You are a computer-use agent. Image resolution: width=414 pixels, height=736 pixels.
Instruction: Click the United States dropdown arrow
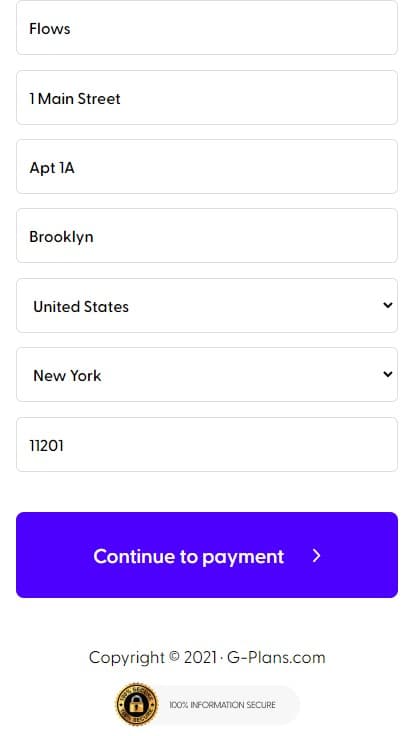(x=388, y=305)
